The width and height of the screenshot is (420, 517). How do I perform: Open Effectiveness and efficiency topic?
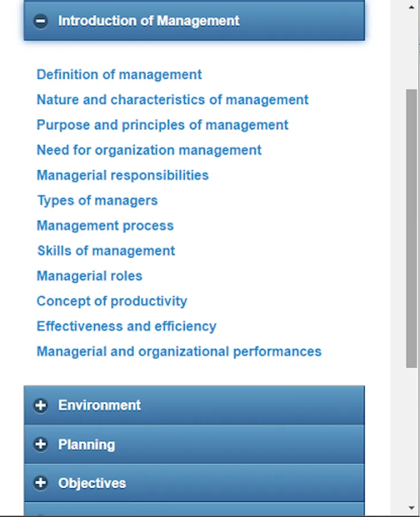(126, 326)
